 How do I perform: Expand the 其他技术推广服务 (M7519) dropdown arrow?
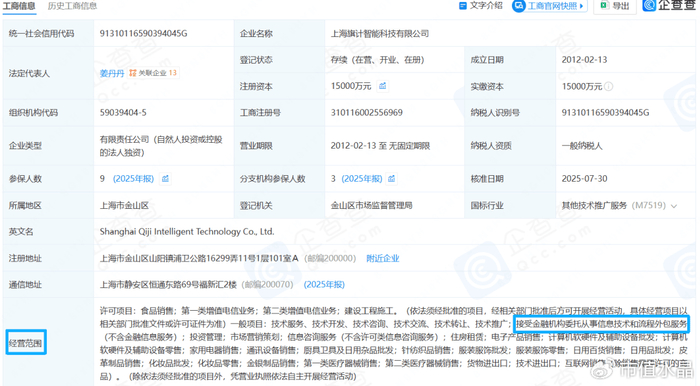click(674, 206)
